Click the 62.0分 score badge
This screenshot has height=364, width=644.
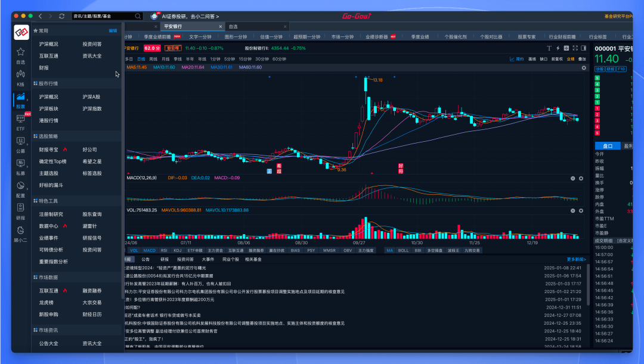[152, 48]
